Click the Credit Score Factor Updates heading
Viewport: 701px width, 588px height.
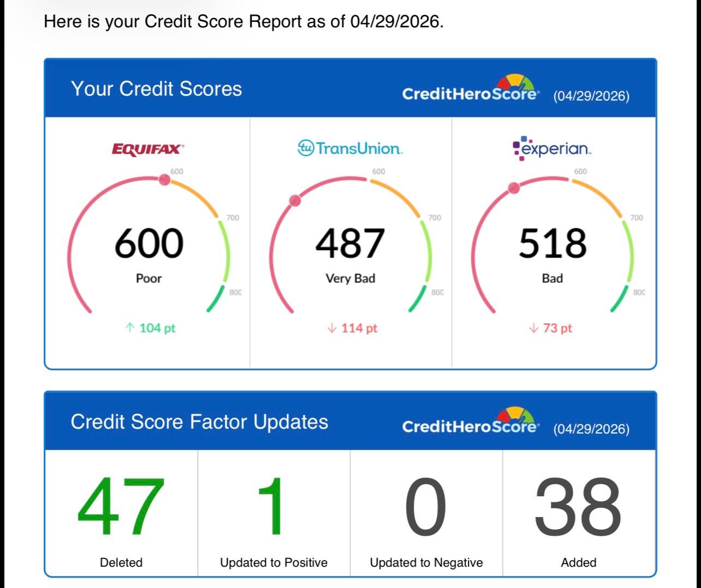point(199,422)
